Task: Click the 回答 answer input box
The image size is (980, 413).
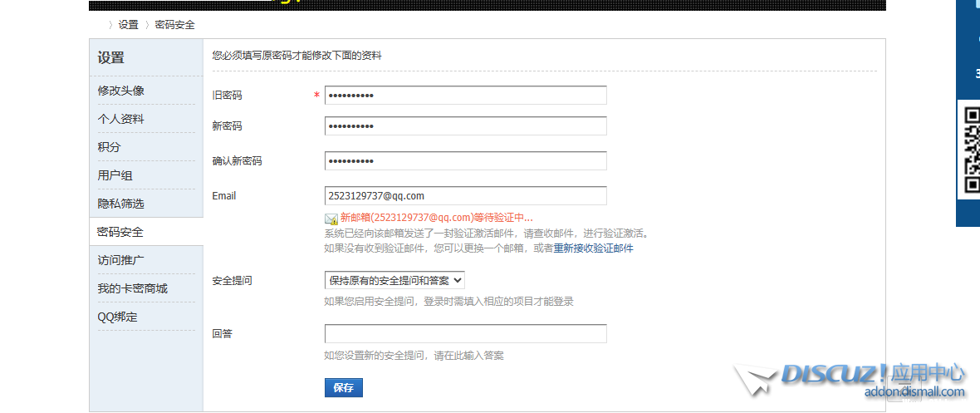Action: point(465,333)
